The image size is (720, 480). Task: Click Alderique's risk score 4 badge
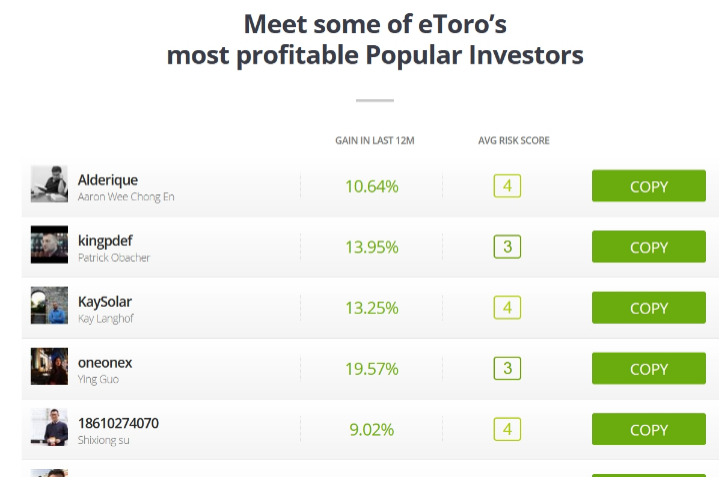coord(507,186)
